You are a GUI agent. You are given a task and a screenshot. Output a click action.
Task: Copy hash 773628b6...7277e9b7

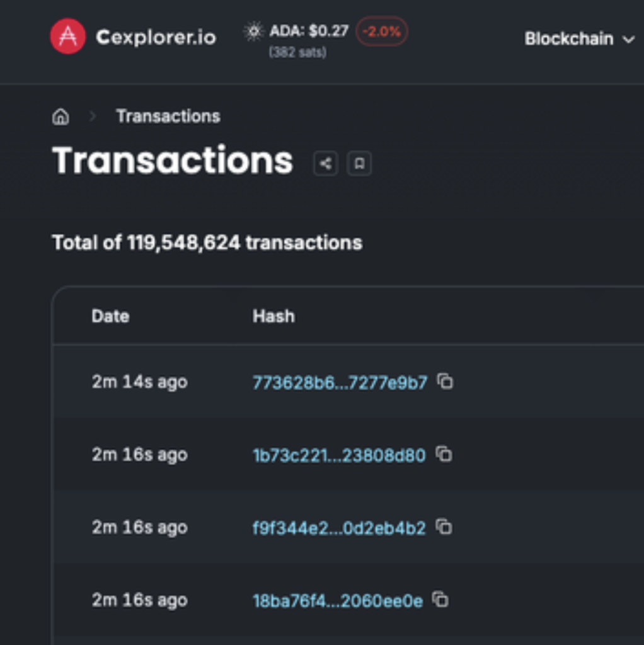tap(446, 382)
